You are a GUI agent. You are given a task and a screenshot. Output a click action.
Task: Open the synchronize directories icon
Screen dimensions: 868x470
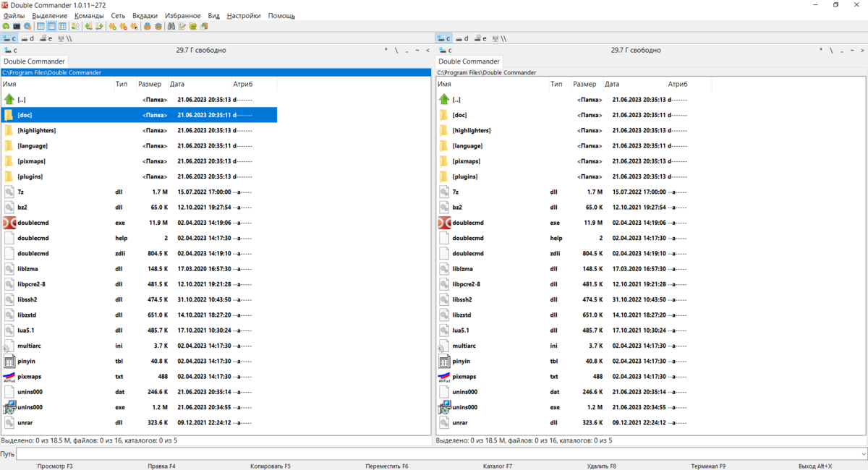192,26
